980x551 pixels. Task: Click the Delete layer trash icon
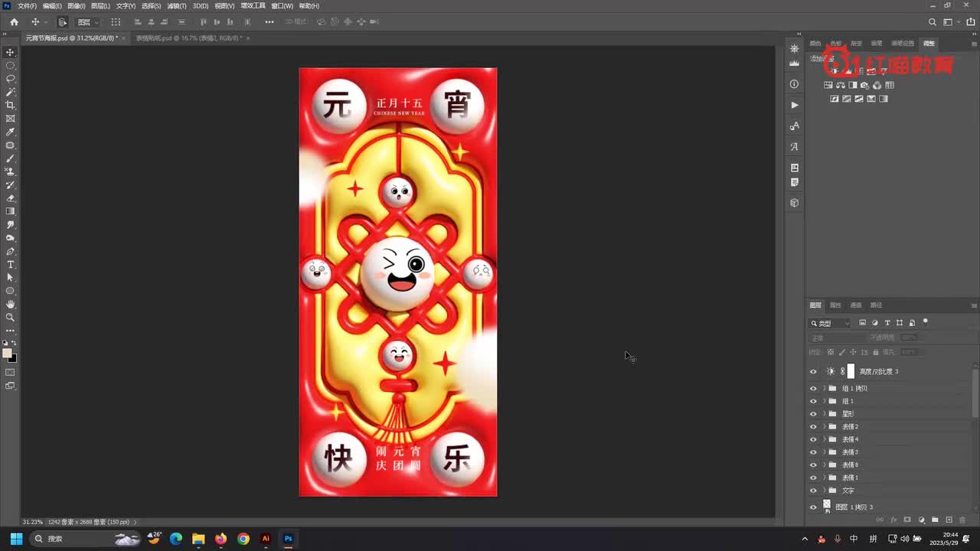coord(962,520)
